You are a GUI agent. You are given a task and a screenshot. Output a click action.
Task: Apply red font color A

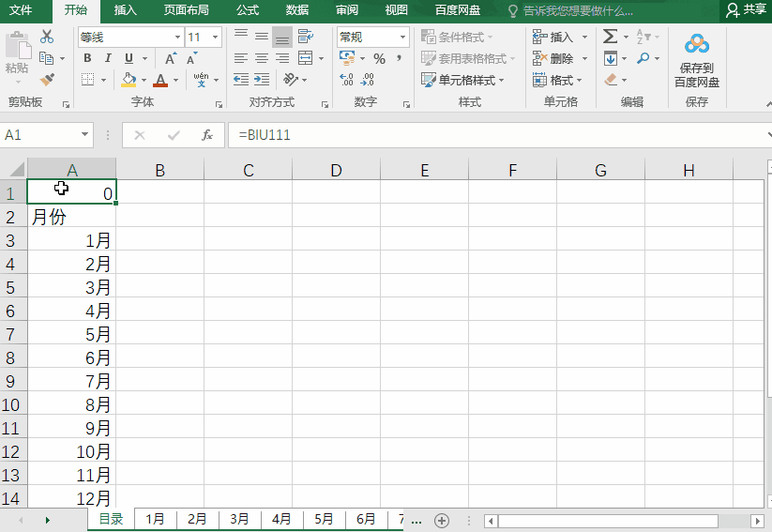click(160, 80)
